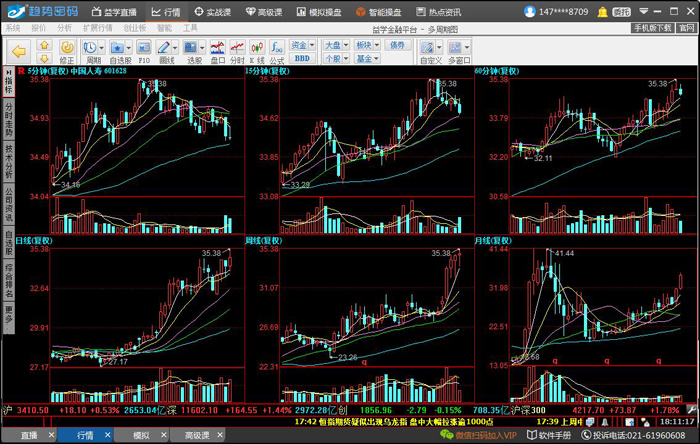Expand the 自选股 watchlist dropdown arrow
The height and width of the screenshot is (444, 700).
(x=129, y=47)
